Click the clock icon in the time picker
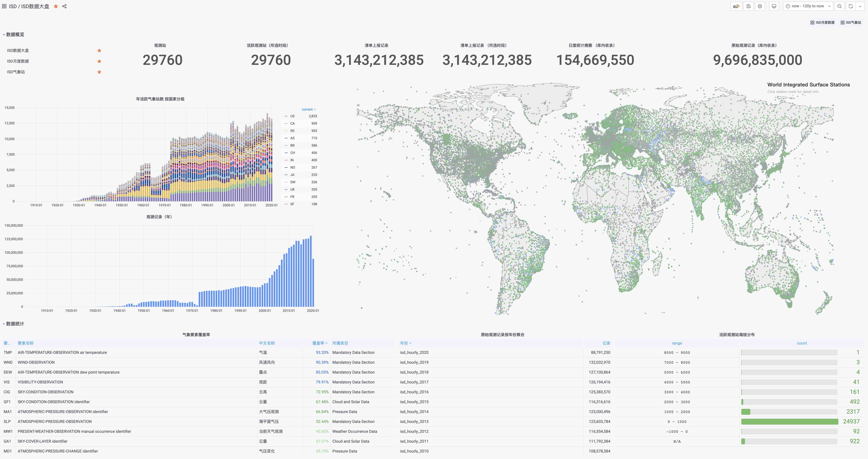The width and height of the screenshot is (868, 459). (x=788, y=6)
